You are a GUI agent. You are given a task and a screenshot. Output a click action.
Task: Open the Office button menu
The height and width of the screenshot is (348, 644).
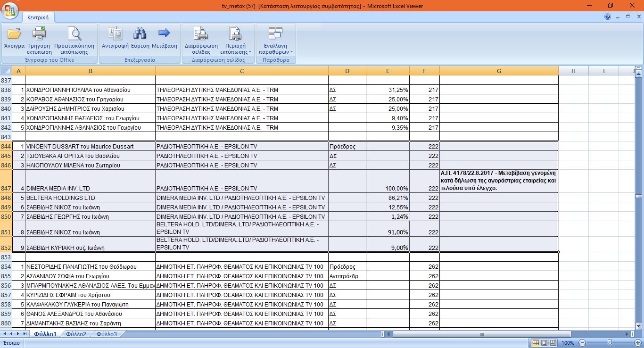point(10,10)
